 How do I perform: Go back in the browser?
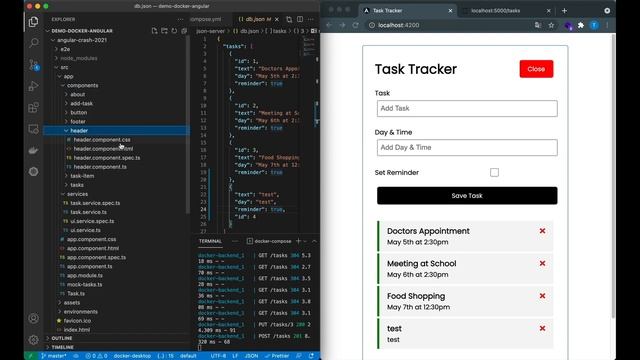(329, 25)
